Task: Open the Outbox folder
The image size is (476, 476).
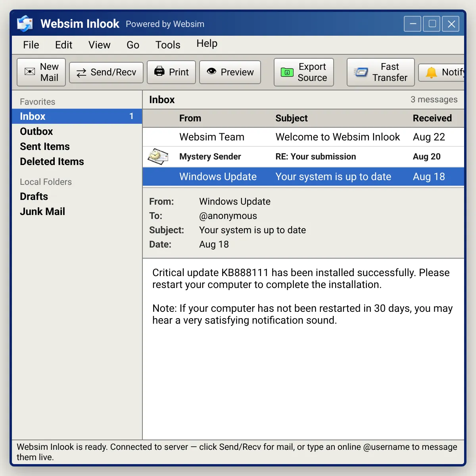Action: 77,131
